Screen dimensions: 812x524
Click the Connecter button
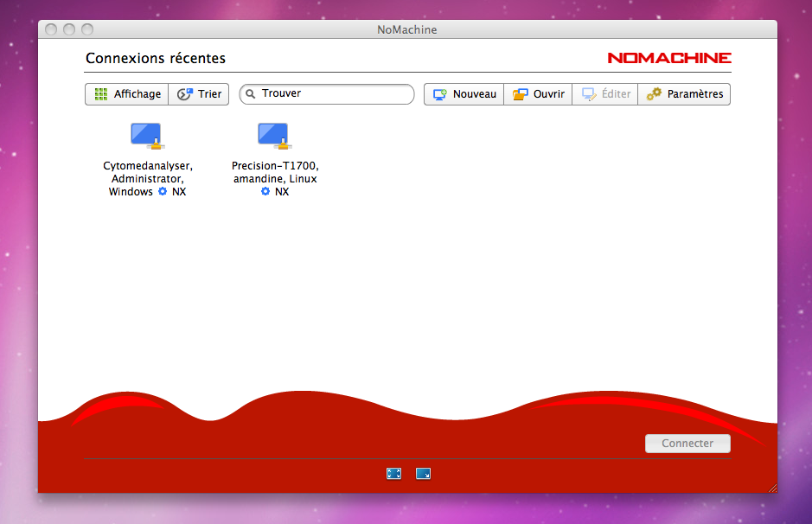[x=687, y=444]
